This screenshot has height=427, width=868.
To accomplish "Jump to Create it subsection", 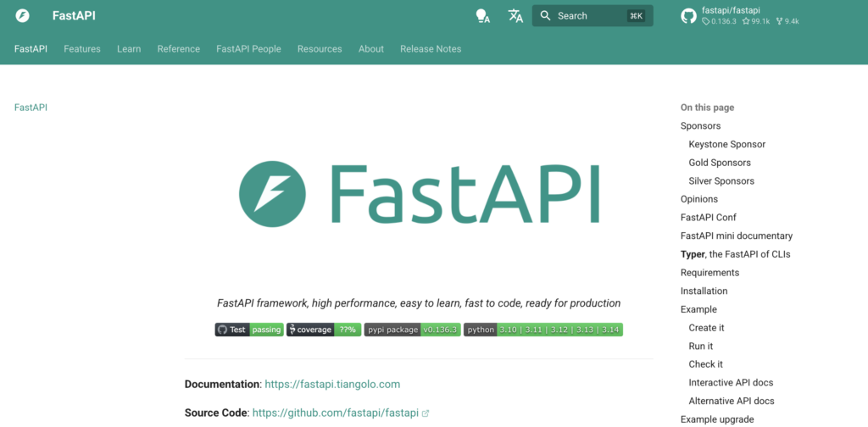I will (706, 327).
